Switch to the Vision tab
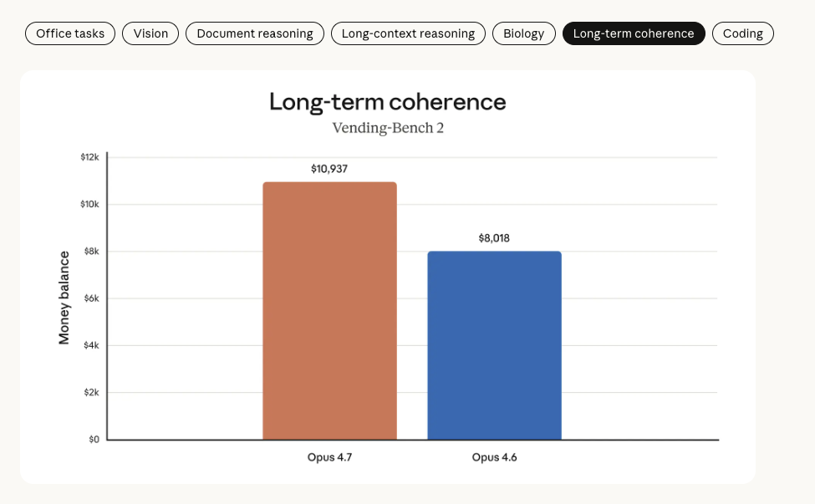 pos(150,33)
